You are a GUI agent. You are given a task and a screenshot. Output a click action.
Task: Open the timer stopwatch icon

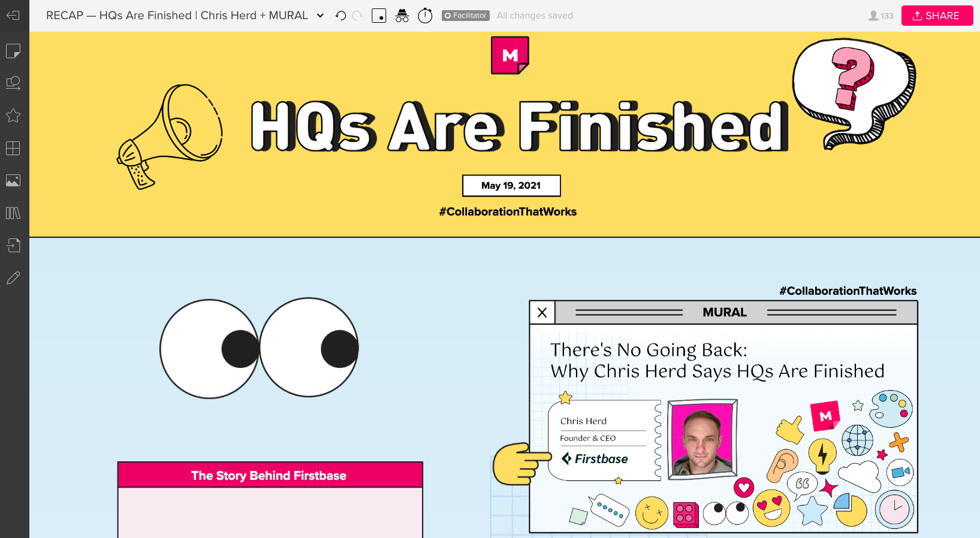(425, 16)
